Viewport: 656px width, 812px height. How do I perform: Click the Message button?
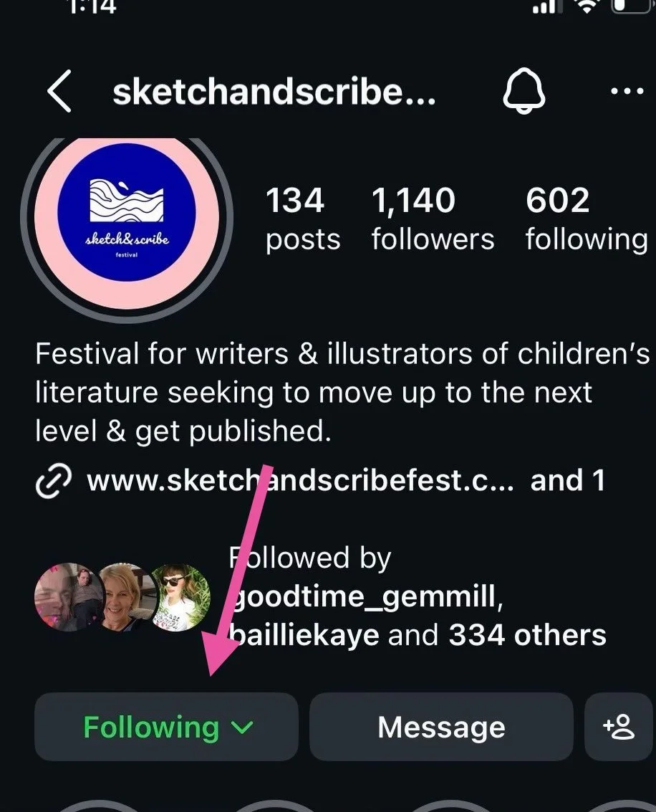(x=441, y=727)
